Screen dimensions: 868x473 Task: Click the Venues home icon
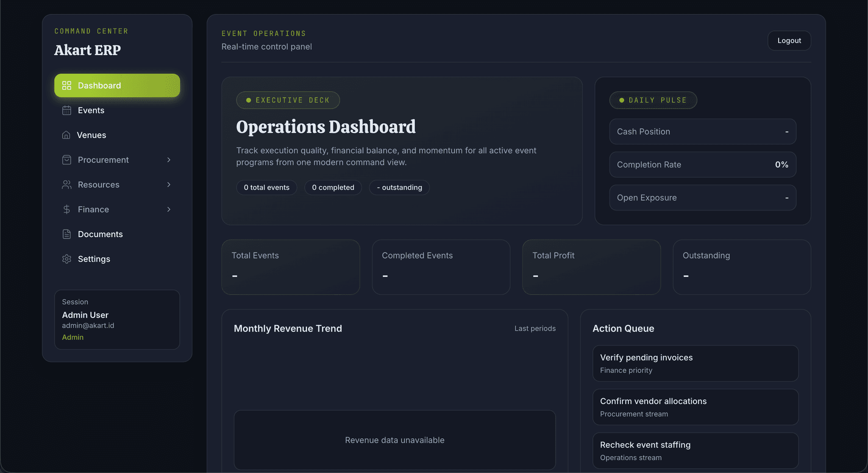(66, 135)
